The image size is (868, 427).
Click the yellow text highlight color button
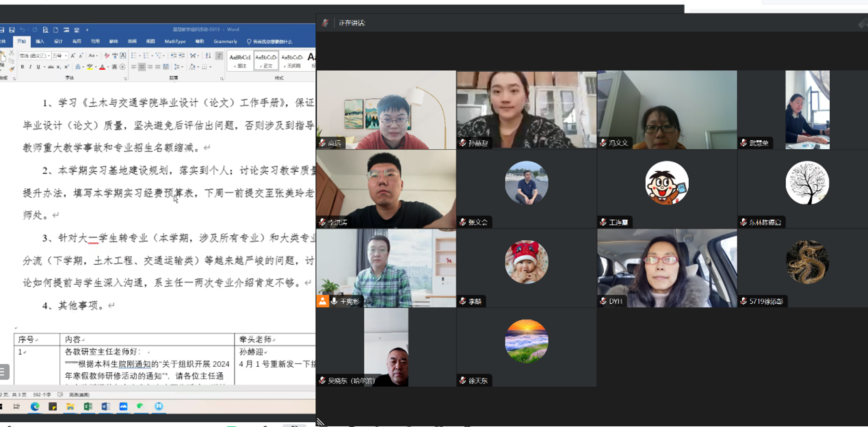[89, 67]
